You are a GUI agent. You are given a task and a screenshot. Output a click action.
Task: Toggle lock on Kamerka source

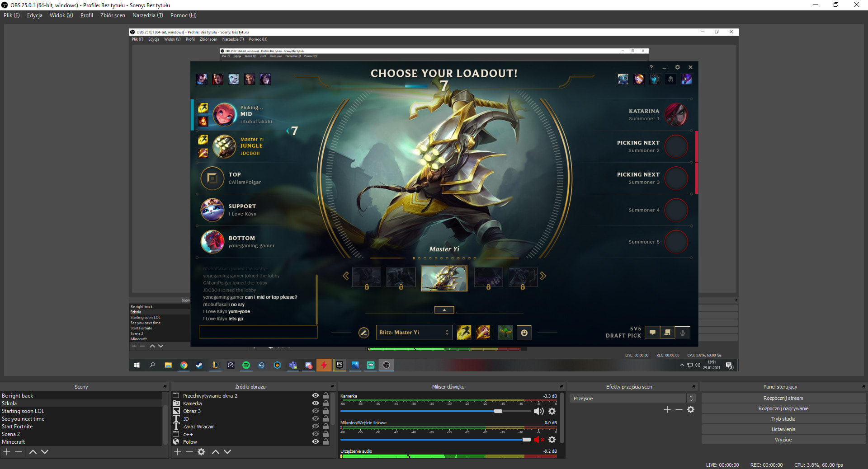(x=325, y=403)
